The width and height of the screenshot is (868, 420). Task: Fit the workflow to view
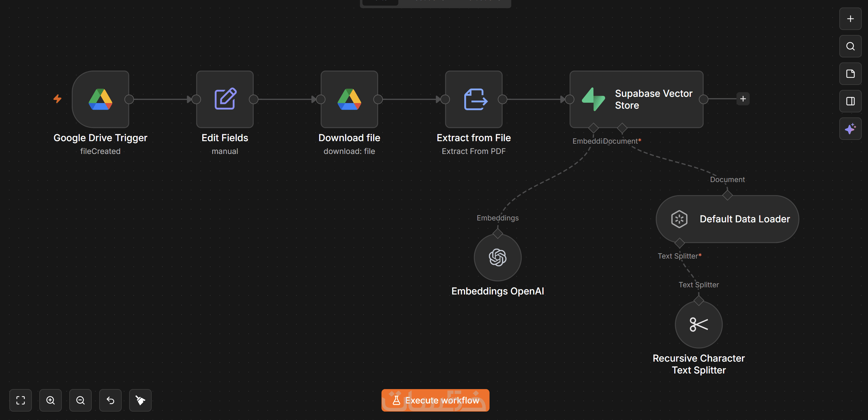pyautogui.click(x=21, y=400)
